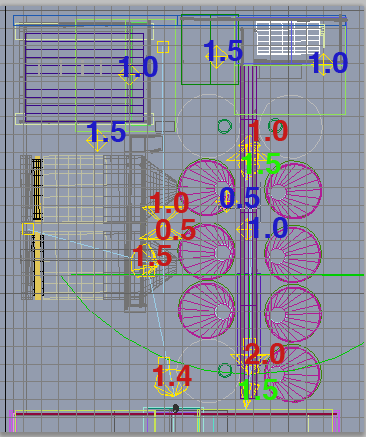366x437 pixels.
Task: Select the bottom-left magenta spoked circle
Action: click(x=207, y=310)
